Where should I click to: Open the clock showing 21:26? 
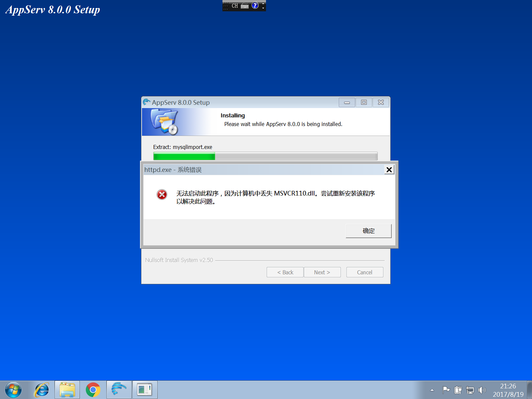(508, 390)
